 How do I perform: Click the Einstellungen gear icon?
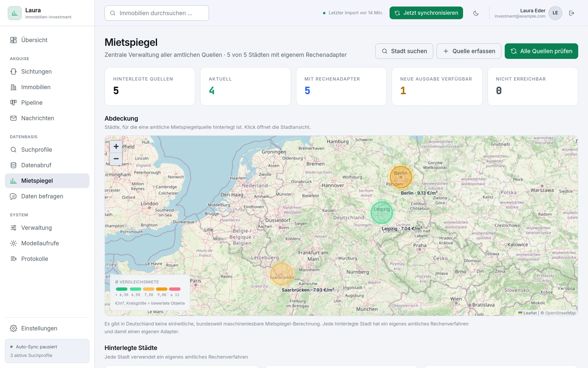[13, 328]
